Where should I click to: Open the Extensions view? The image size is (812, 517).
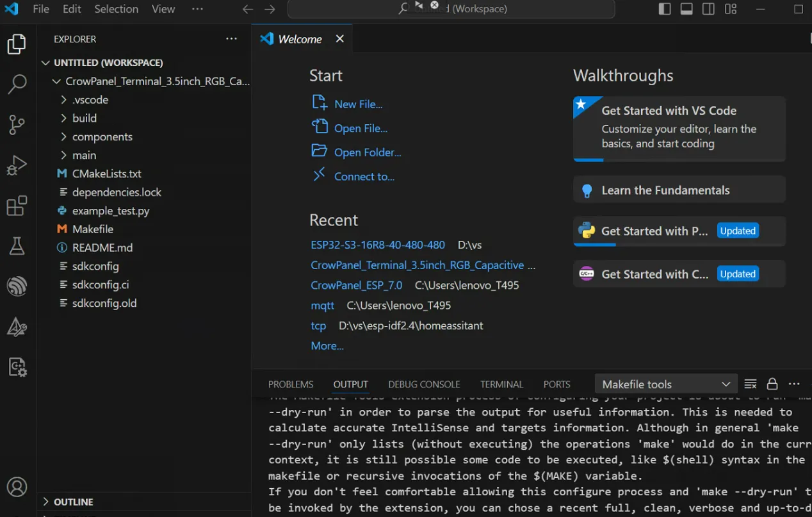[17, 206]
